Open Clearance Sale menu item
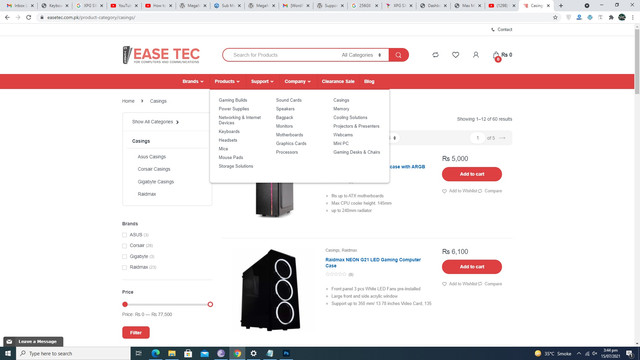The image size is (640, 360). click(338, 81)
